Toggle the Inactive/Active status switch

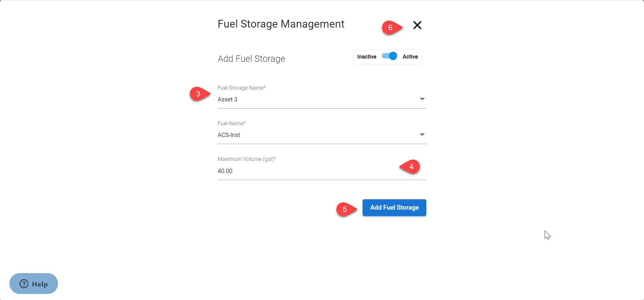click(x=389, y=56)
